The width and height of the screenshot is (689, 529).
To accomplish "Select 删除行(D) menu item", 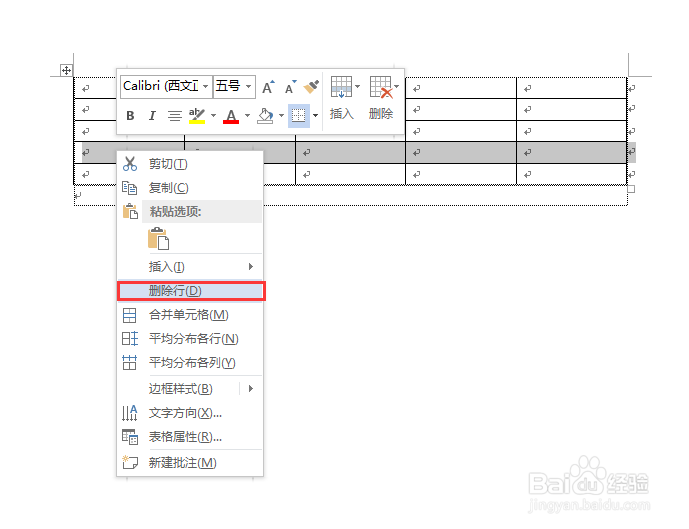I will pyautogui.click(x=191, y=291).
